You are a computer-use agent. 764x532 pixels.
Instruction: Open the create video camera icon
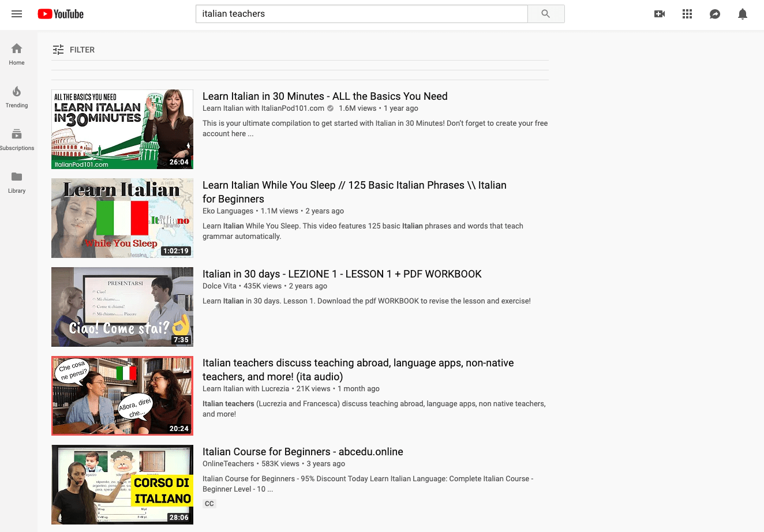(660, 14)
